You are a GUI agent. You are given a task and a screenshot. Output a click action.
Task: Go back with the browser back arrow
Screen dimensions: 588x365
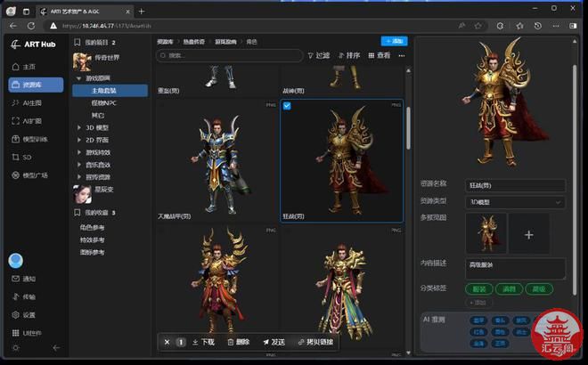point(13,26)
